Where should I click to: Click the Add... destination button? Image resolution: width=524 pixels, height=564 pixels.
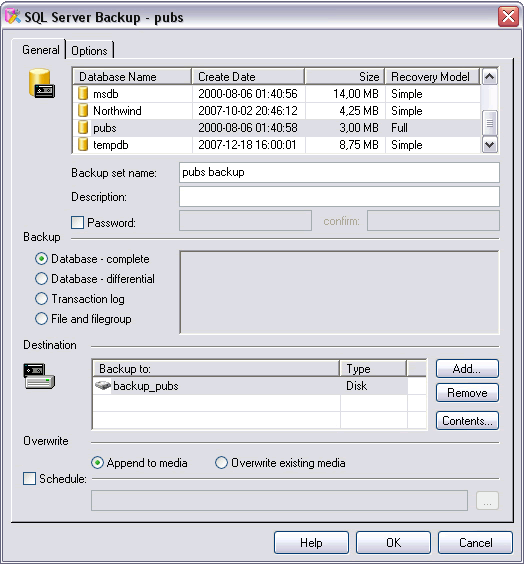coord(467,368)
